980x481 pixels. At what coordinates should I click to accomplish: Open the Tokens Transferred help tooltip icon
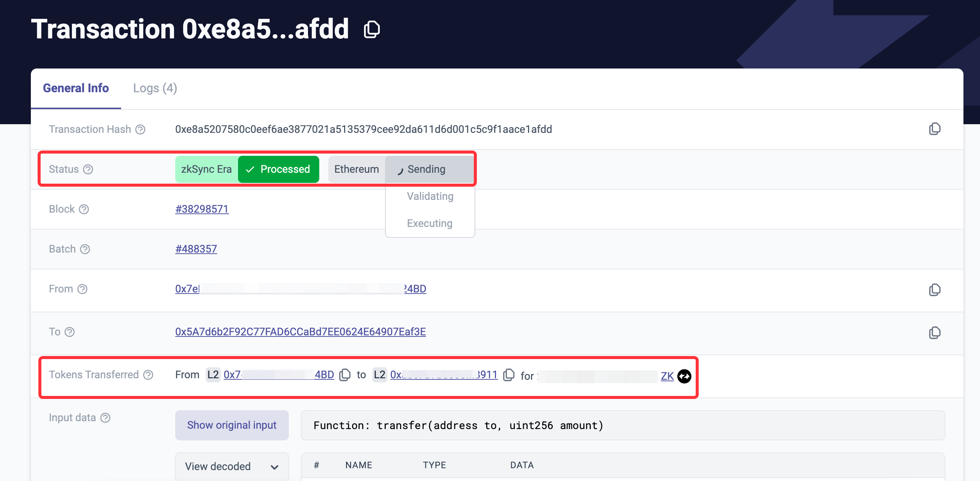pyautogui.click(x=148, y=375)
